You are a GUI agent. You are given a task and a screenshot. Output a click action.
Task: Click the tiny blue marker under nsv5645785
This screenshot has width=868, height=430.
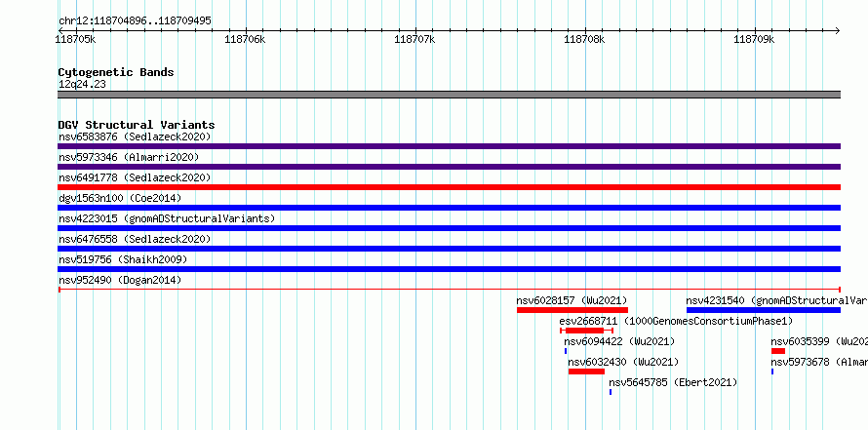pyautogui.click(x=610, y=392)
